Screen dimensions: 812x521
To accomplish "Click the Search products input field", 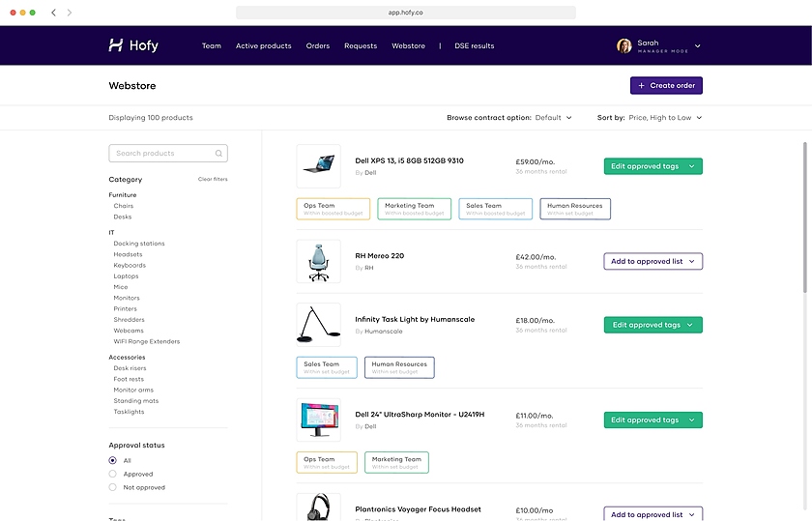I will tap(162, 153).
